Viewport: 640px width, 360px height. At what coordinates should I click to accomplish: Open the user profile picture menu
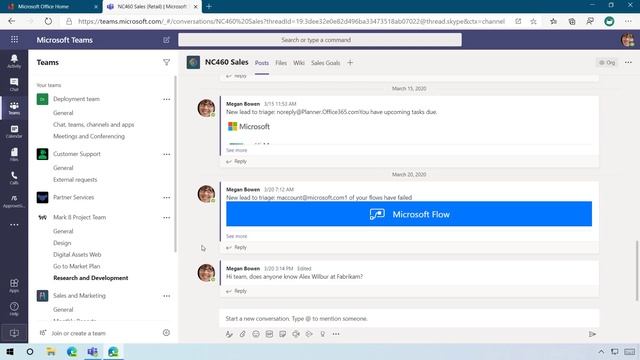(628, 40)
